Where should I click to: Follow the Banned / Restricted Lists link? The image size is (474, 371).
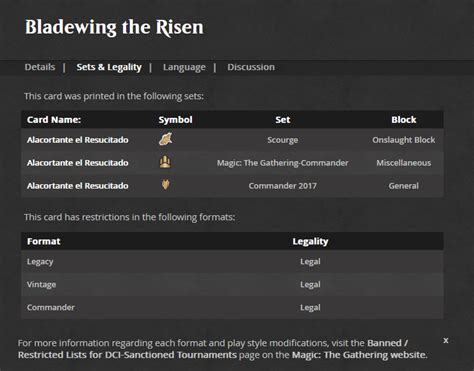213,349
